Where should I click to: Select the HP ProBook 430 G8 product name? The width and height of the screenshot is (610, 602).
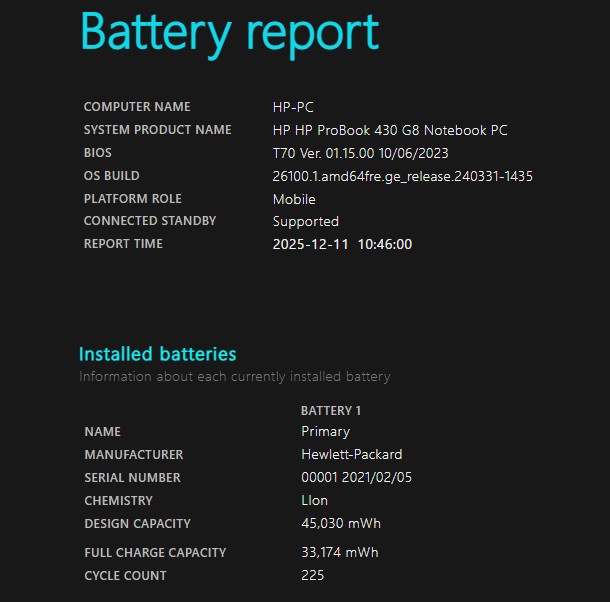click(390, 130)
